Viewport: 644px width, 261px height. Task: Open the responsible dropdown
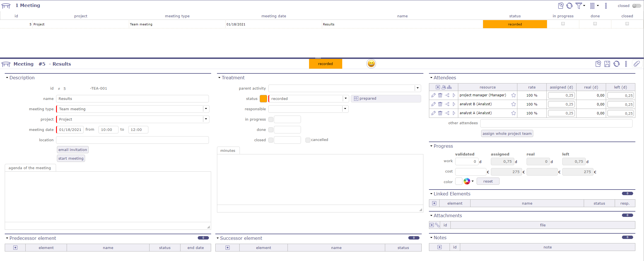pos(345,109)
